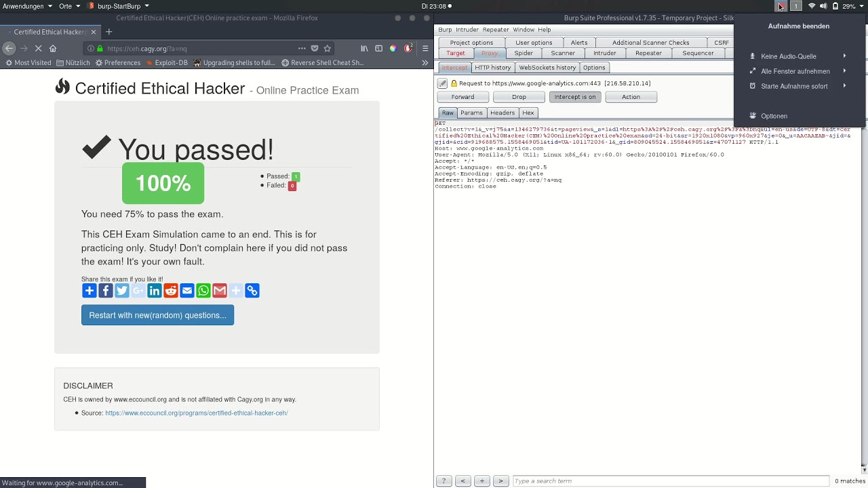Share exam on Reddit
The height and width of the screenshot is (488, 868).
[171, 291]
